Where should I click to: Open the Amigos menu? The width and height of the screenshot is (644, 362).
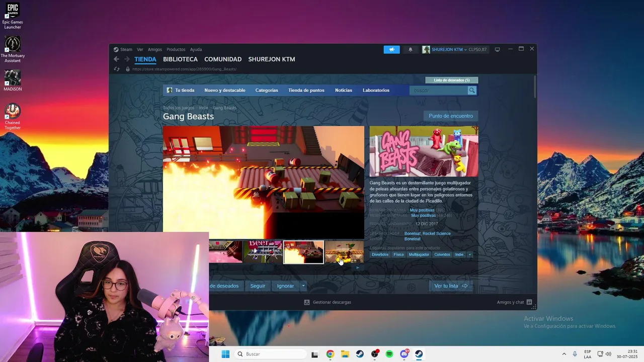155,49
